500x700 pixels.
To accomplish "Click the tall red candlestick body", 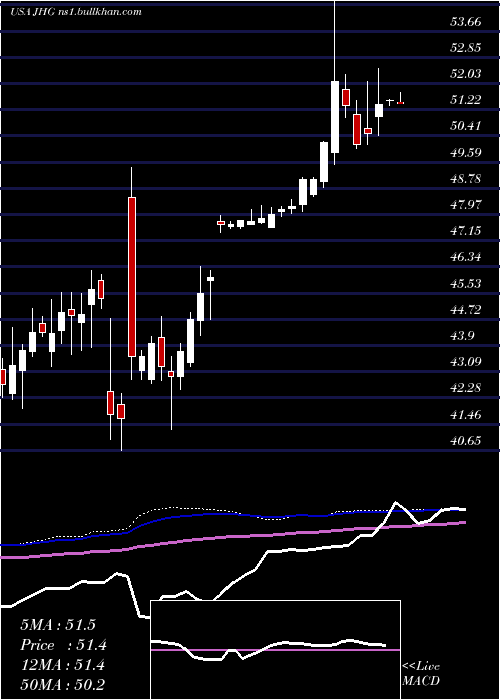I will click(x=132, y=277).
